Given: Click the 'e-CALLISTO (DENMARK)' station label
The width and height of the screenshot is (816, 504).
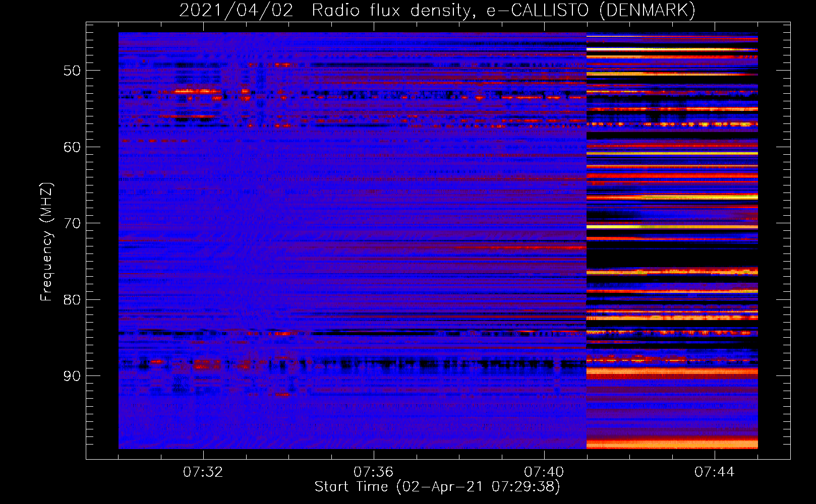Looking at the screenshot, I should point(591,10).
